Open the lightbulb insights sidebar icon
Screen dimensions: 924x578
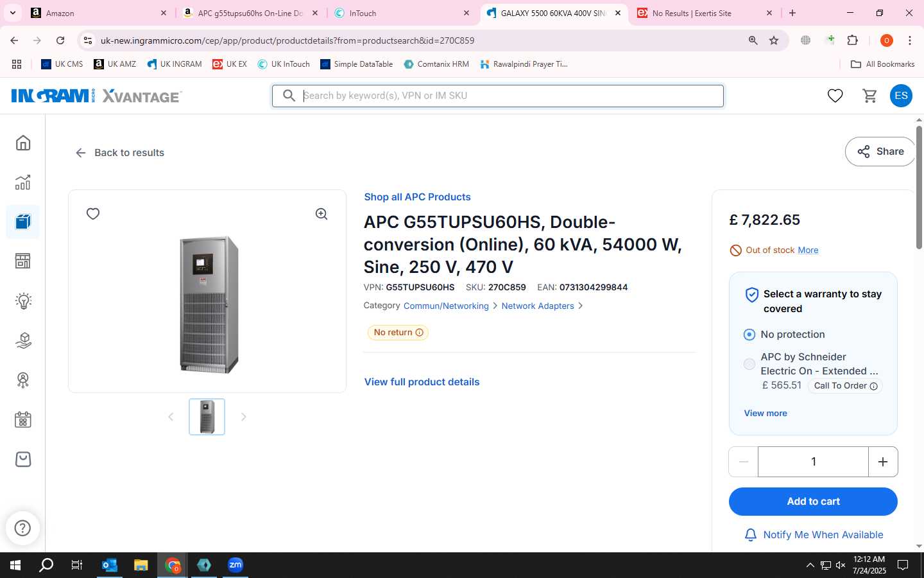(x=23, y=301)
